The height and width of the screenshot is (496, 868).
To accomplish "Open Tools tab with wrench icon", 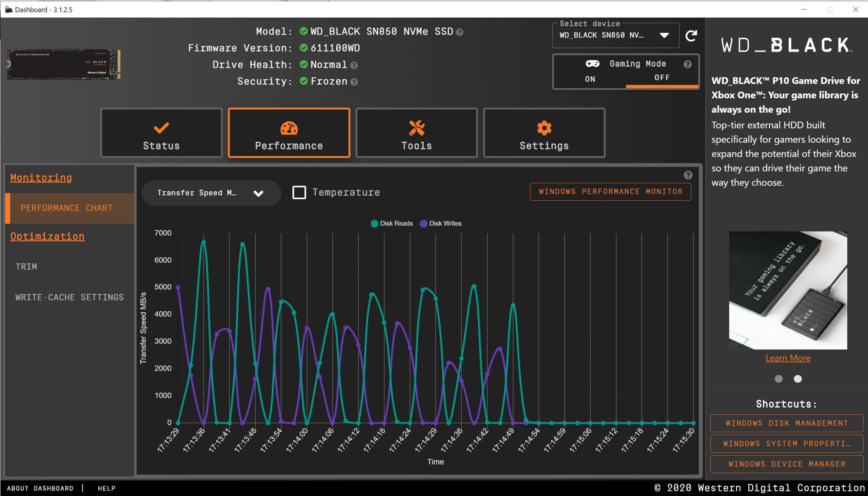I will coord(416,133).
